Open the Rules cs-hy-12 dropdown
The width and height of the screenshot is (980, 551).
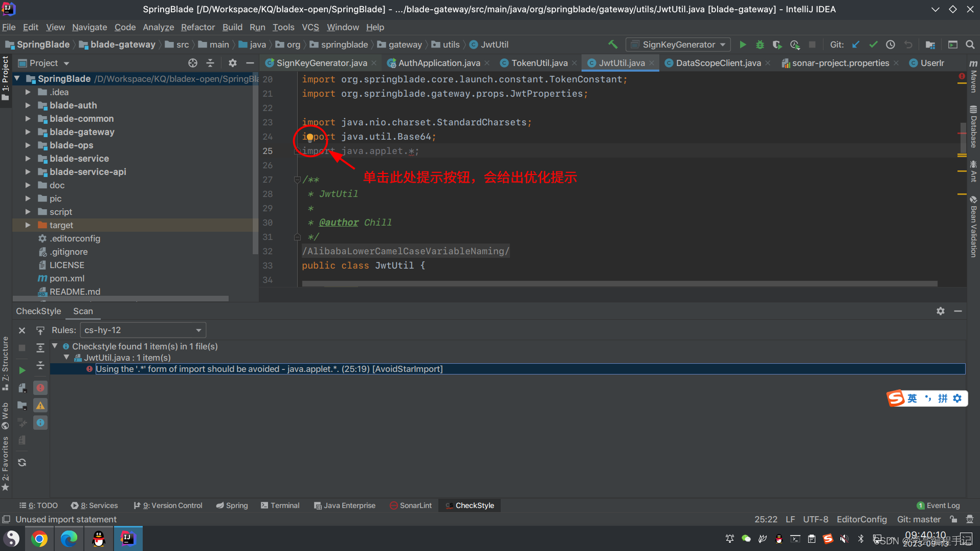click(143, 330)
